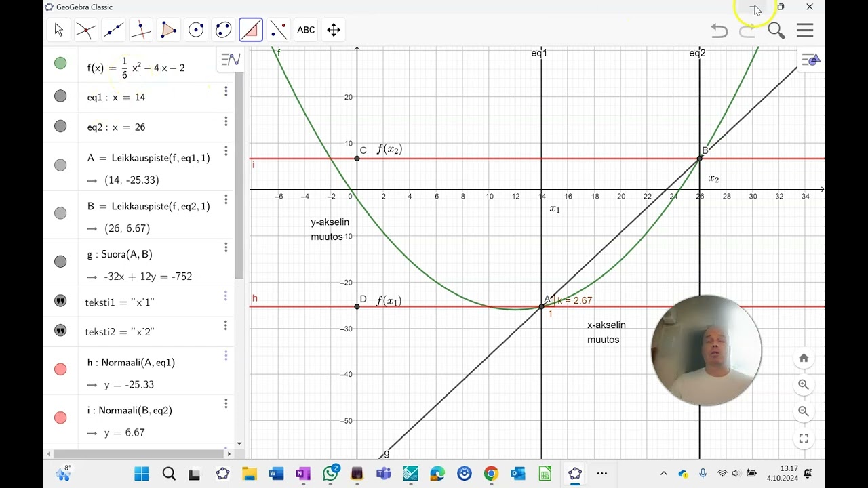Viewport: 868px width, 488px height.
Task: Toggle visibility of line g Suora(A, B)
Action: click(60, 261)
